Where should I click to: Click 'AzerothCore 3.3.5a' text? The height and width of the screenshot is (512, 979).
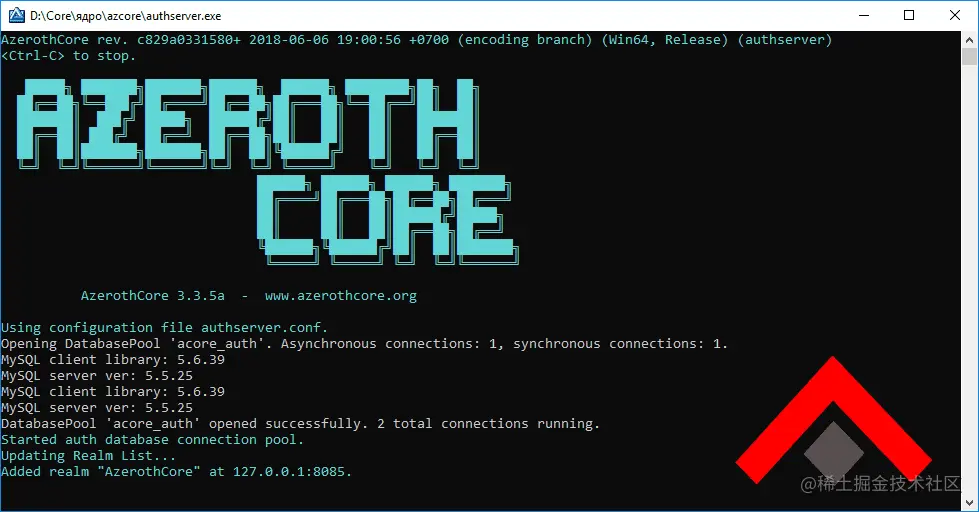[x=152, y=295]
